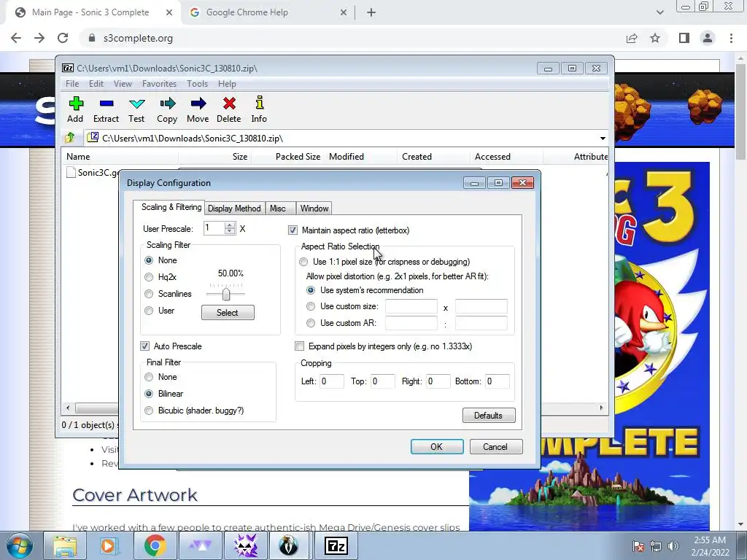Click Chrome forward arrow button
Screen dimensions: 747x560
(x=39, y=38)
